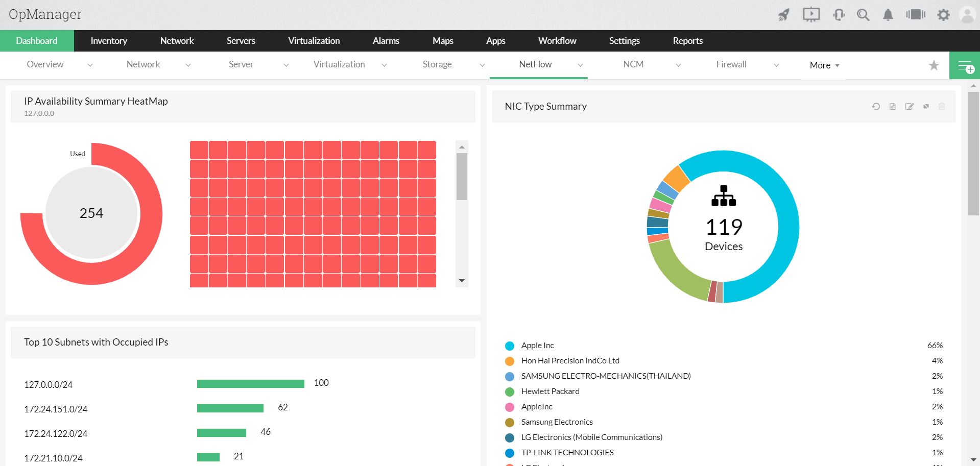The image size is (980, 466).
Task: Click the first heatmap IP cell
Action: click(x=199, y=150)
